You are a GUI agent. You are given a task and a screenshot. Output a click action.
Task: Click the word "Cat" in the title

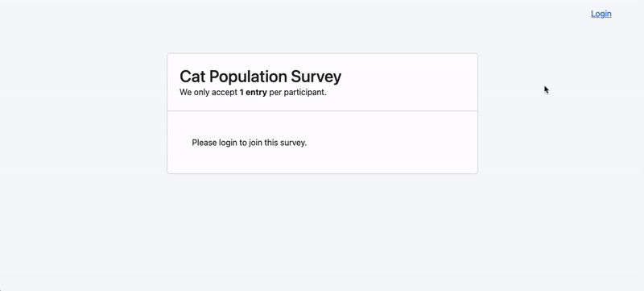pyautogui.click(x=192, y=77)
